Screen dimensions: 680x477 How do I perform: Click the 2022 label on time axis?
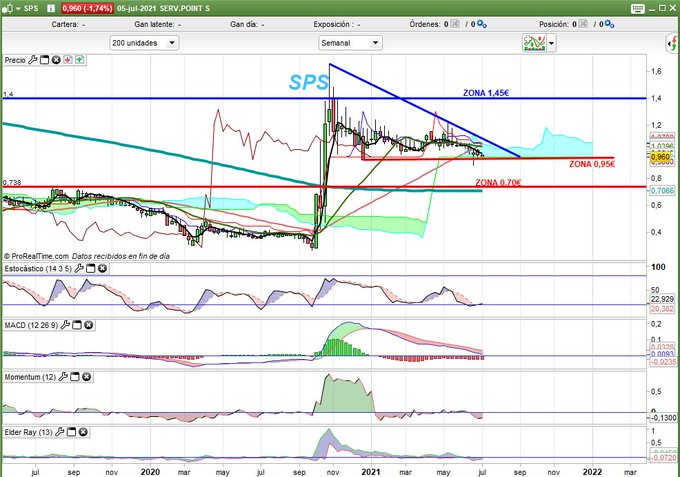tap(592, 472)
